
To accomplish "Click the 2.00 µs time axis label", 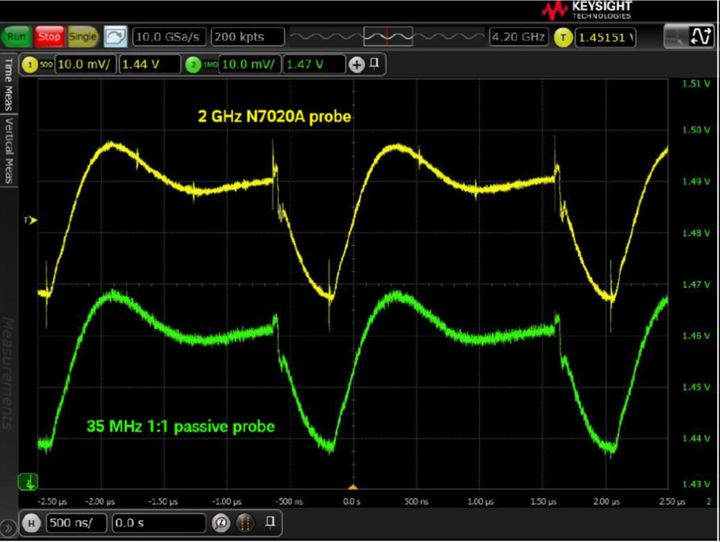I will [x=606, y=502].
